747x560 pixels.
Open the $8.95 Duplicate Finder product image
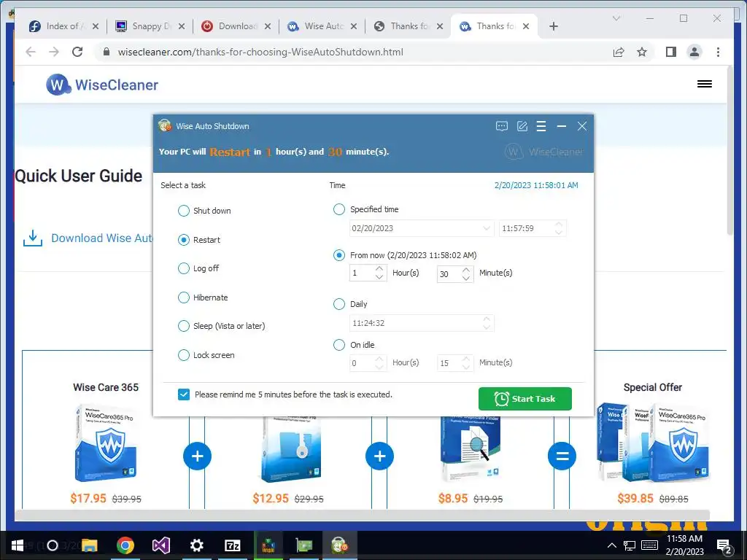tap(470, 448)
